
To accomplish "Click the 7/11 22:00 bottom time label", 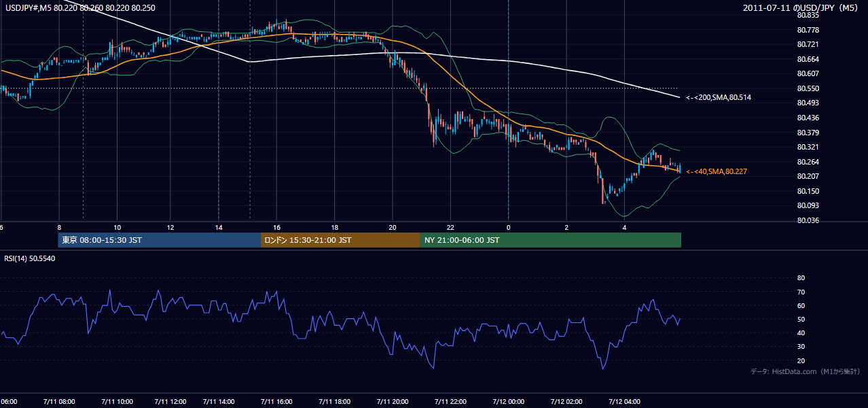I will tap(450, 401).
